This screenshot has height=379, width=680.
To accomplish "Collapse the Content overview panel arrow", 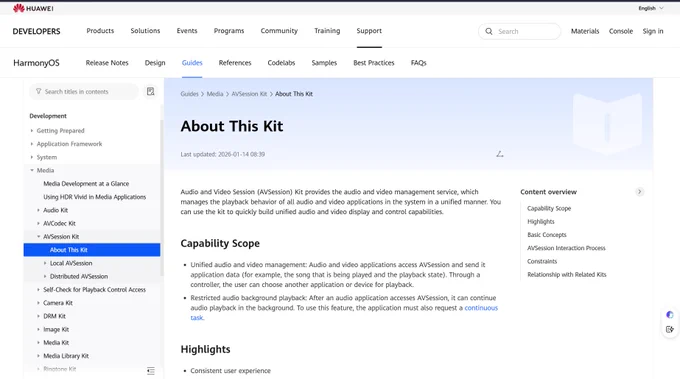I will tap(639, 192).
